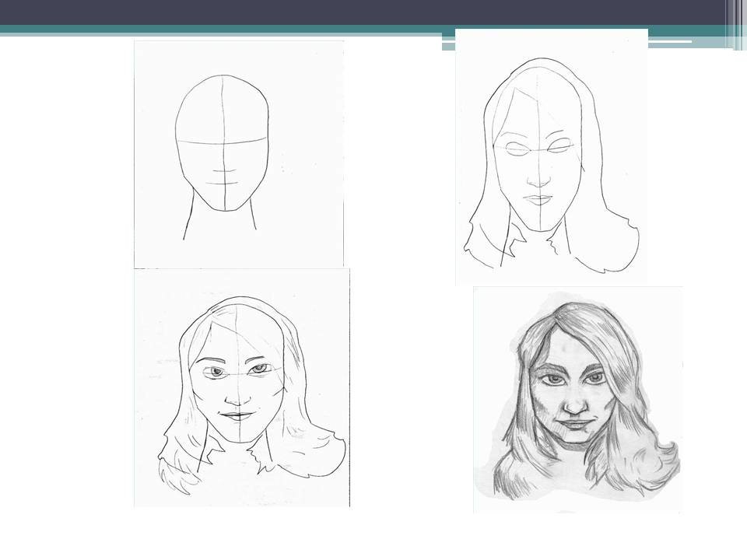Click the horizontal eye guideline in head outline
This screenshot has height=560, width=747.
coord(224,141)
